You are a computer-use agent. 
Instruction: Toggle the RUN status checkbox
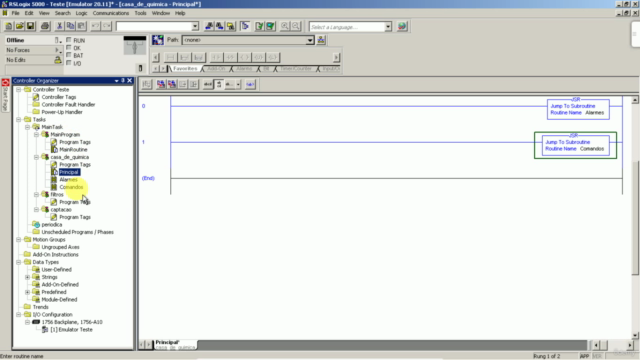(69, 40)
